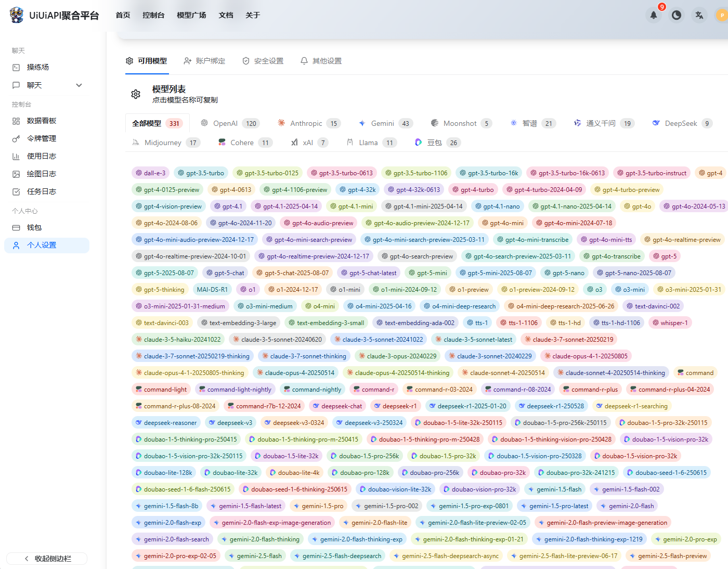This screenshot has width=728, height=569.
Task: Open the user avatar menu
Action: (722, 15)
